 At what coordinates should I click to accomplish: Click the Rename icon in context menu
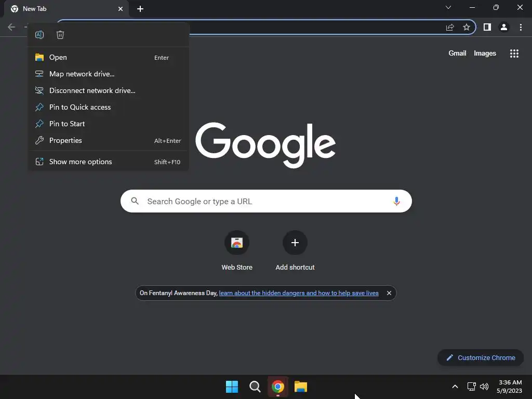click(39, 35)
